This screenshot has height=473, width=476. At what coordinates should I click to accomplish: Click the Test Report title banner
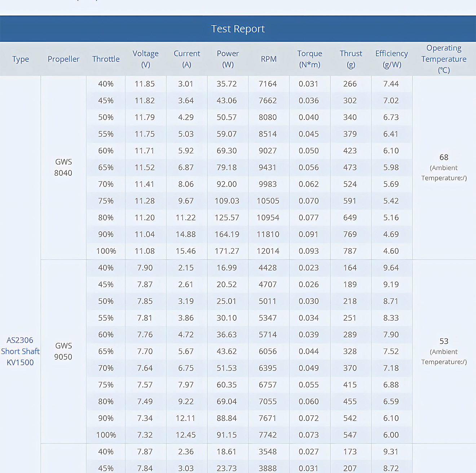pyautogui.click(x=238, y=29)
